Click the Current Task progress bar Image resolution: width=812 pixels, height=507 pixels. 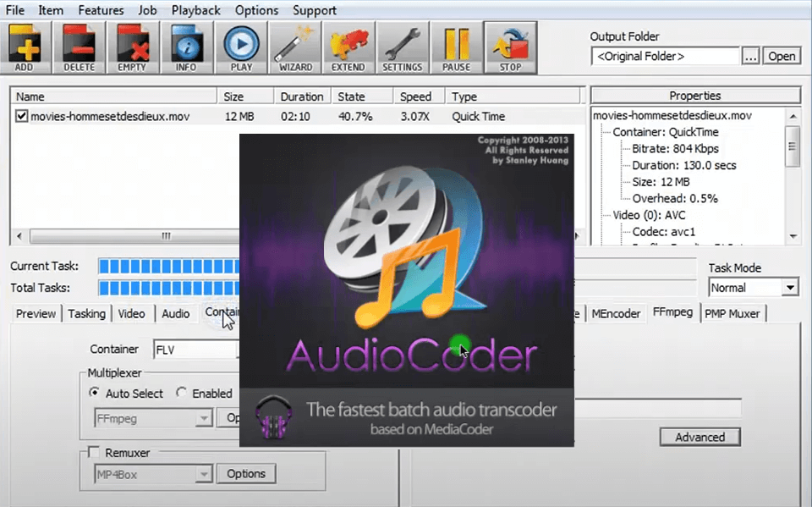click(x=169, y=267)
